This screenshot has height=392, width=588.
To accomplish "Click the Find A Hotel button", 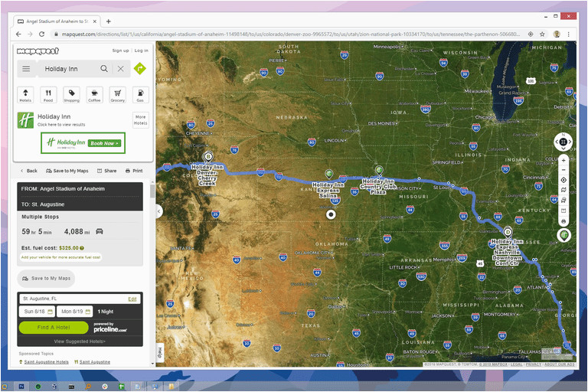I will click(54, 328).
